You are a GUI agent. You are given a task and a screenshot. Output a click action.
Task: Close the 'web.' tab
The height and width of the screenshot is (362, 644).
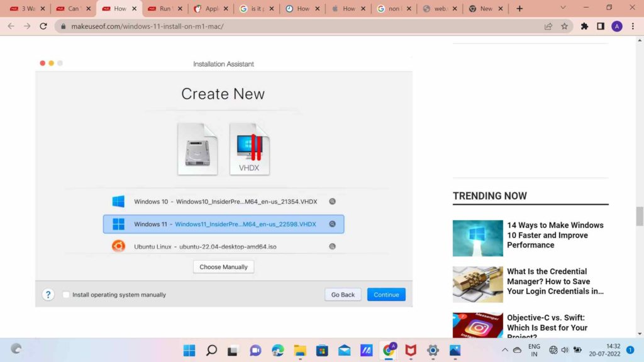click(455, 8)
